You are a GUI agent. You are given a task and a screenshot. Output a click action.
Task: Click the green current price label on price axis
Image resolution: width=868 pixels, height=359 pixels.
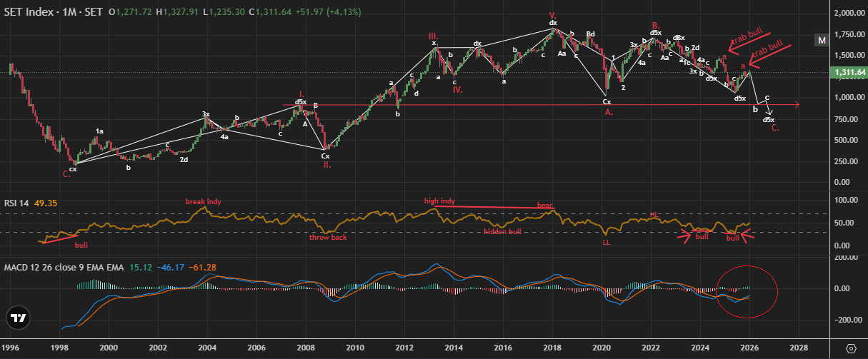coord(849,72)
